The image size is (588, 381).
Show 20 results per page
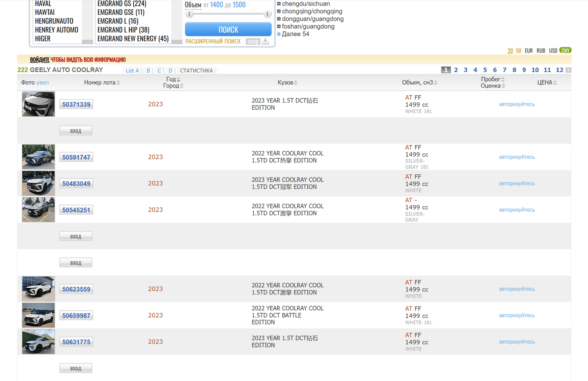tap(510, 51)
